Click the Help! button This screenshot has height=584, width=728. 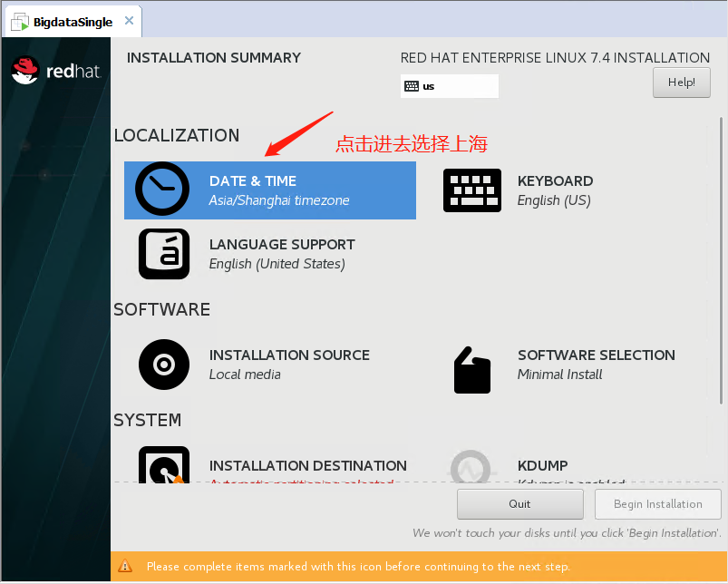[681, 83]
